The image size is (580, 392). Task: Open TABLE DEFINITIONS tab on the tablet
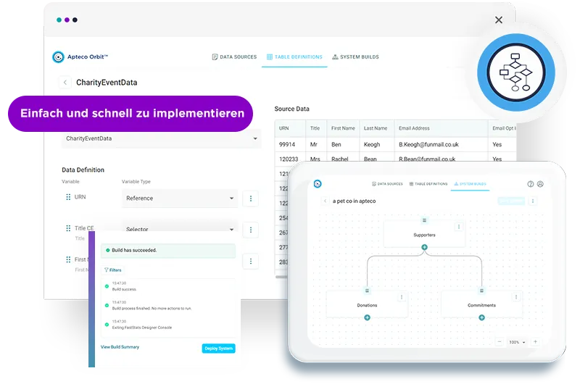(x=428, y=184)
